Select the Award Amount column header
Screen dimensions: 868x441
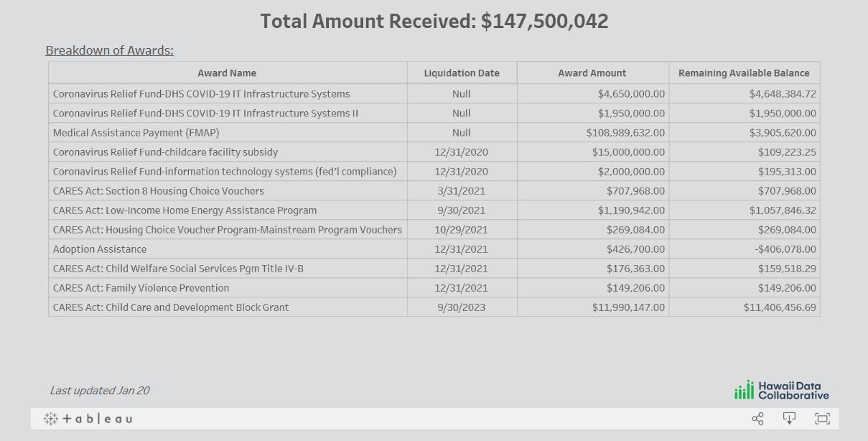tap(592, 73)
